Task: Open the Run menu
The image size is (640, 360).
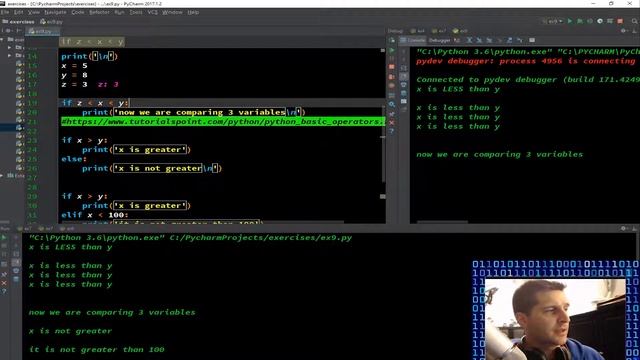Action: pyautogui.click(x=119, y=12)
